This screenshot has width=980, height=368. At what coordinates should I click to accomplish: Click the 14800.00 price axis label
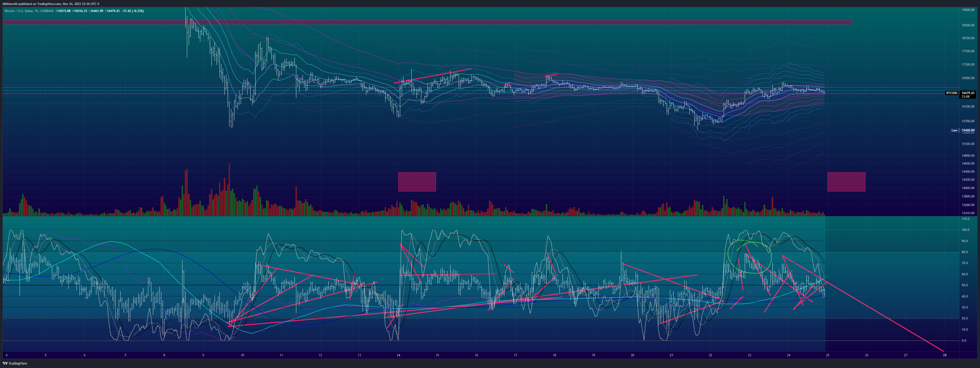(x=968, y=155)
